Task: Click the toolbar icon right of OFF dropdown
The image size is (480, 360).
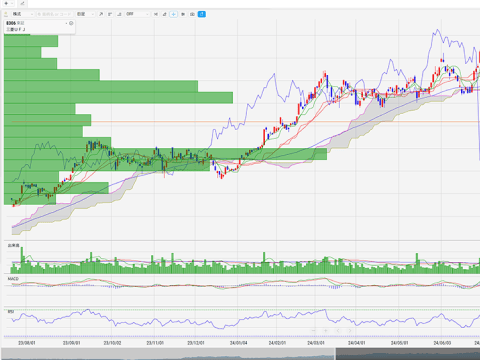Action: pos(156,14)
